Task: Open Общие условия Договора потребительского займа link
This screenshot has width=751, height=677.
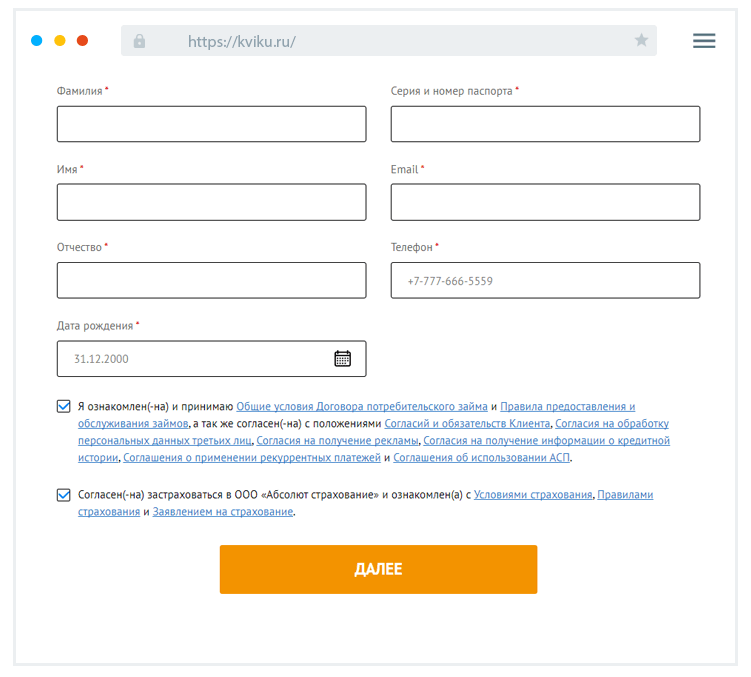Action: click(x=361, y=407)
